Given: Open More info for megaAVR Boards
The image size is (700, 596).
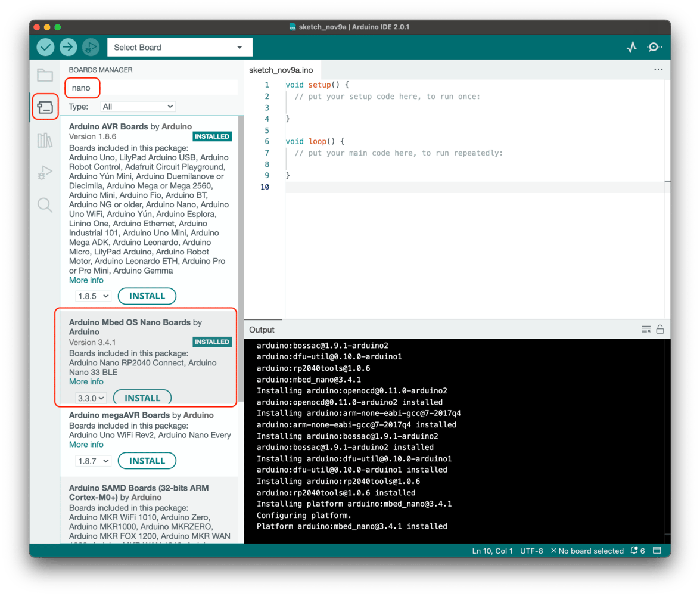Looking at the screenshot, I should click(x=86, y=445).
